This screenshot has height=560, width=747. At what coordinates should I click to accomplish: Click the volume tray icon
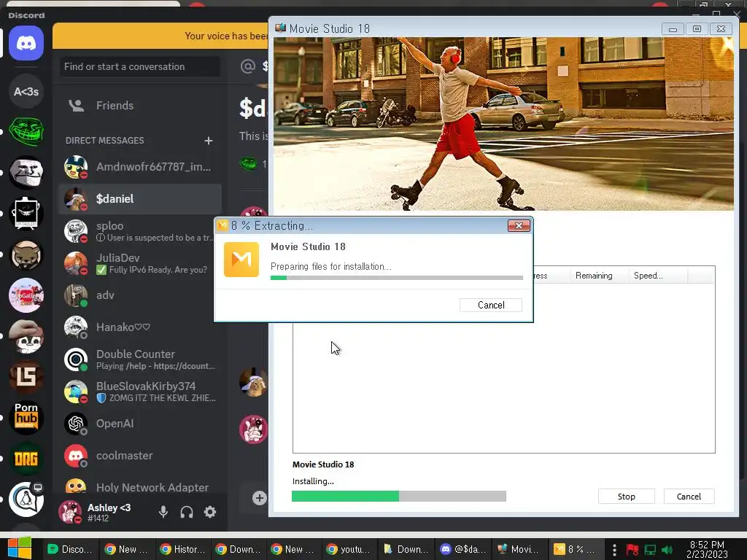[x=667, y=550]
